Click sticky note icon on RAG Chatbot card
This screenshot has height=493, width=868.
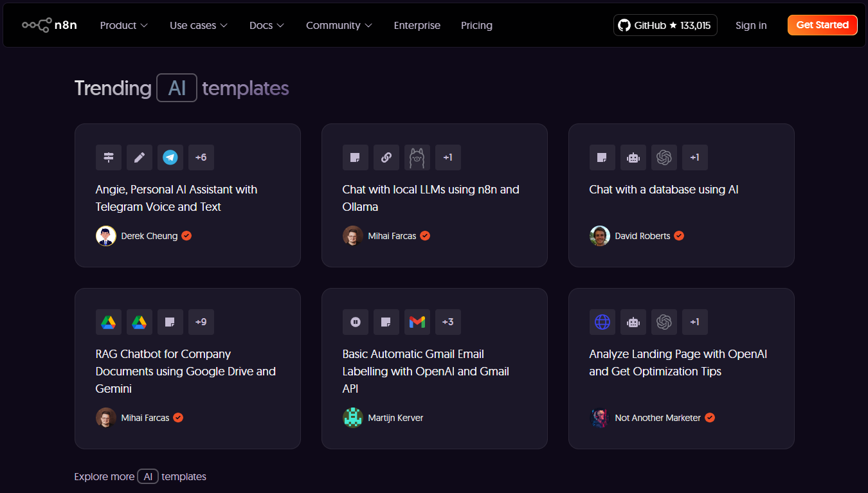tap(170, 322)
